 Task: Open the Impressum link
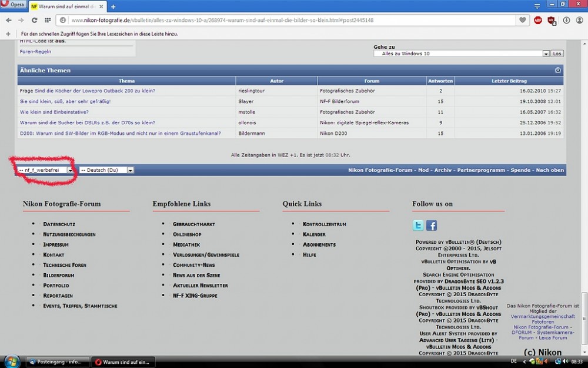click(x=56, y=244)
